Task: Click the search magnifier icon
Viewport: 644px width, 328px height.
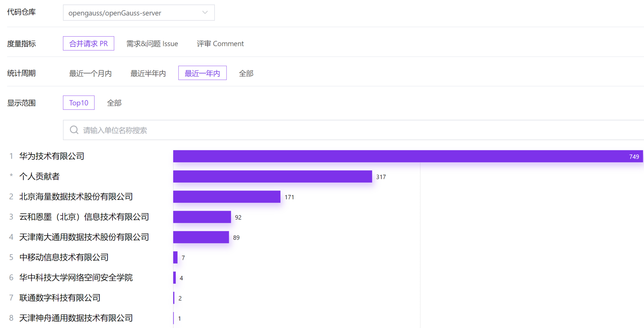Action: point(74,130)
